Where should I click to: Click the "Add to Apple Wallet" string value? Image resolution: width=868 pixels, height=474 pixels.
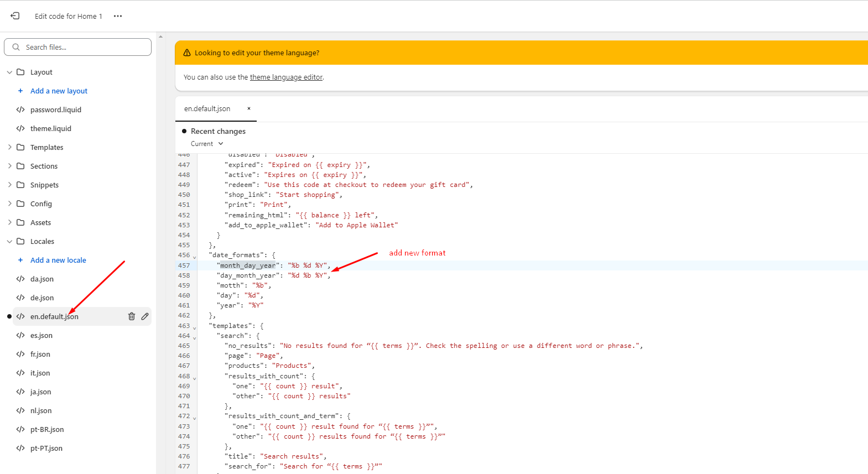[357, 225]
